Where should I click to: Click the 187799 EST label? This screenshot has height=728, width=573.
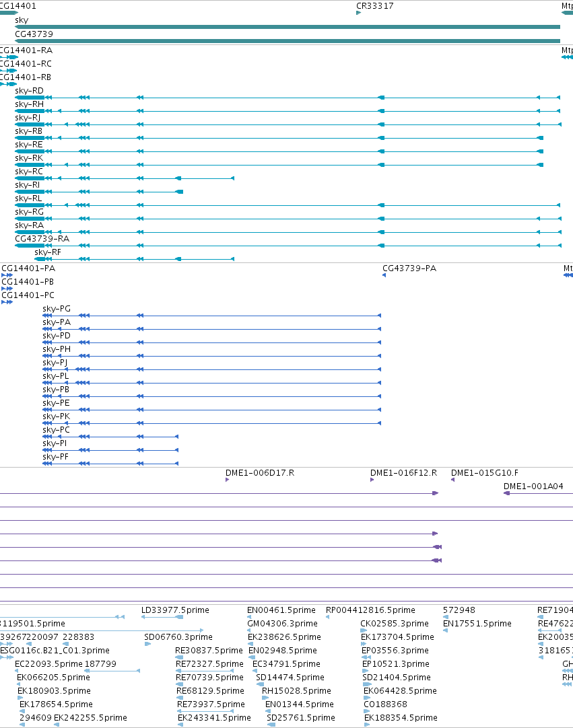(100, 664)
